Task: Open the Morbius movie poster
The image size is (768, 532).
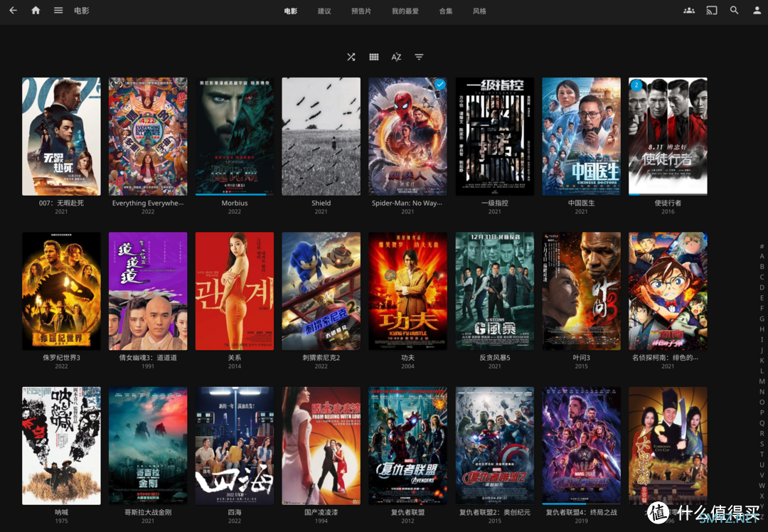Action: pos(235,136)
